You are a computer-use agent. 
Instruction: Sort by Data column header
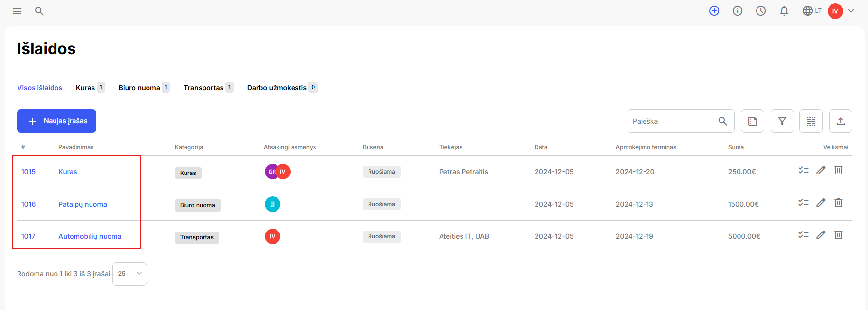point(541,147)
